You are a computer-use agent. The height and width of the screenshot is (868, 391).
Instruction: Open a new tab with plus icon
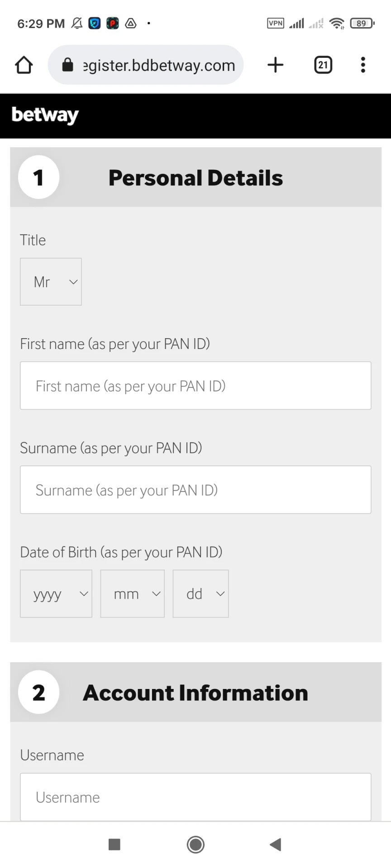tap(275, 65)
